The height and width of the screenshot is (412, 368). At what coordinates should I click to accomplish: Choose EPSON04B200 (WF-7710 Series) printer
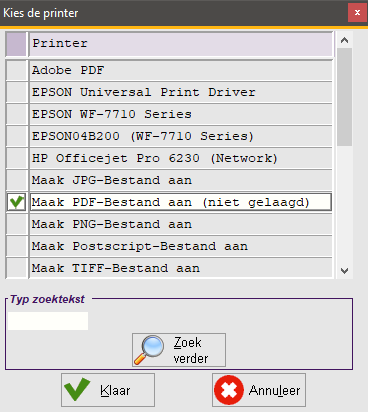click(181, 136)
